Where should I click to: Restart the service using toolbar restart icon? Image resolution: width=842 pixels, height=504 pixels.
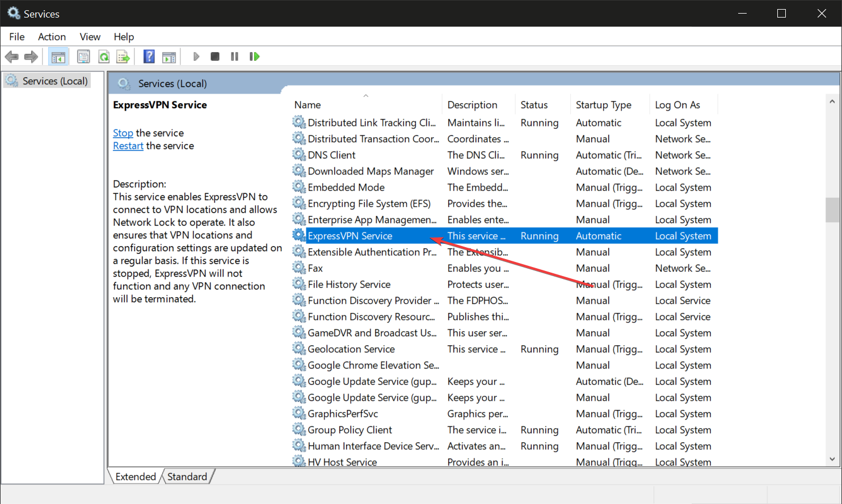(x=255, y=57)
